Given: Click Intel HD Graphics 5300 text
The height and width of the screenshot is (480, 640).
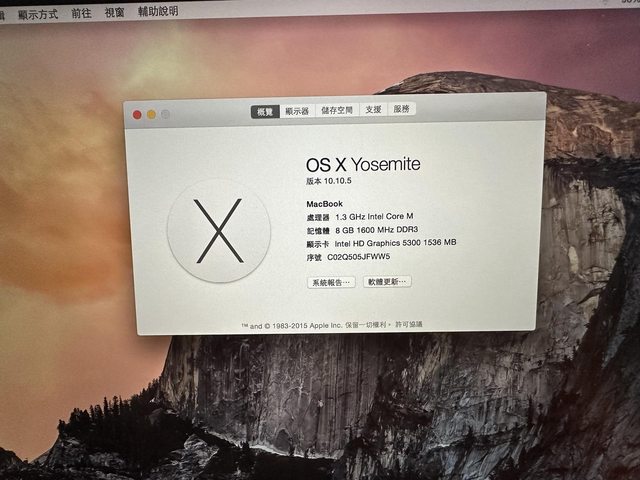Looking at the screenshot, I should point(395,243).
